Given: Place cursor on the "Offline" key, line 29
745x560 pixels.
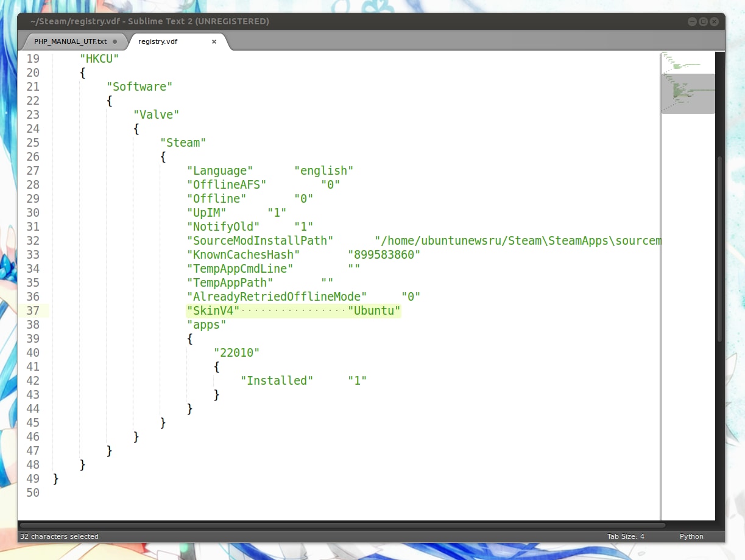Looking at the screenshot, I should (216, 198).
